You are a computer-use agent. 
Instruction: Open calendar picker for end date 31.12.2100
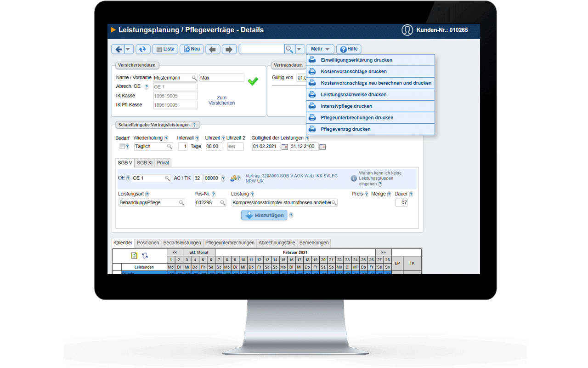tap(322, 147)
